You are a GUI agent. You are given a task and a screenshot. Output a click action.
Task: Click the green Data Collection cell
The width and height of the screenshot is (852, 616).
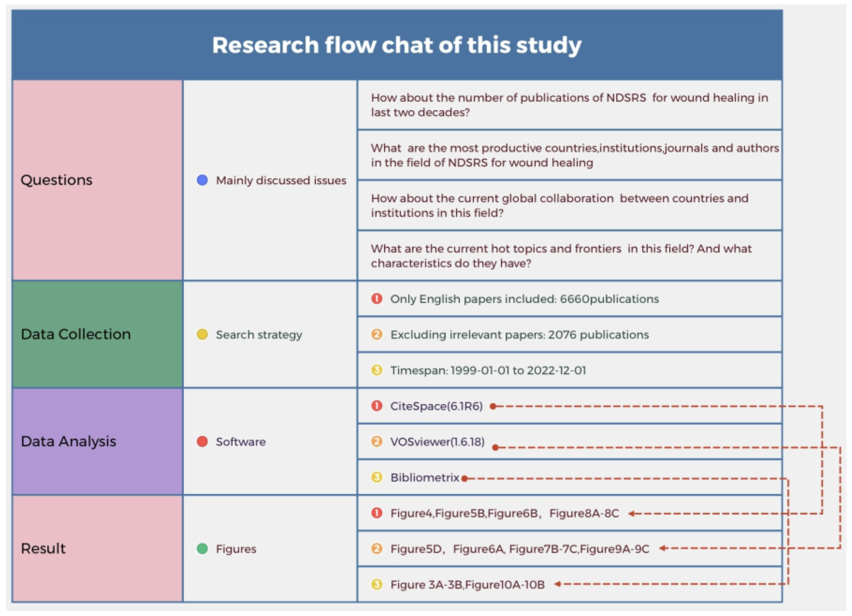click(x=97, y=334)
